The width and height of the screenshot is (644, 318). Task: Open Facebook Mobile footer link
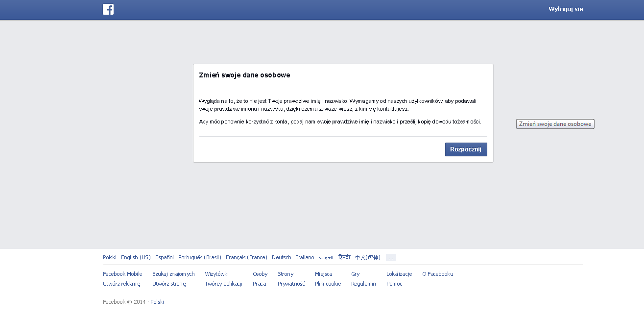click(x=122, y=274)
